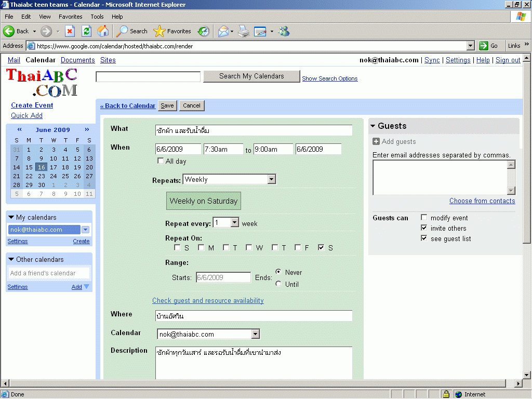This screenshot has height=399, width=532.
Task: Click the Save button
Action: 167,105
